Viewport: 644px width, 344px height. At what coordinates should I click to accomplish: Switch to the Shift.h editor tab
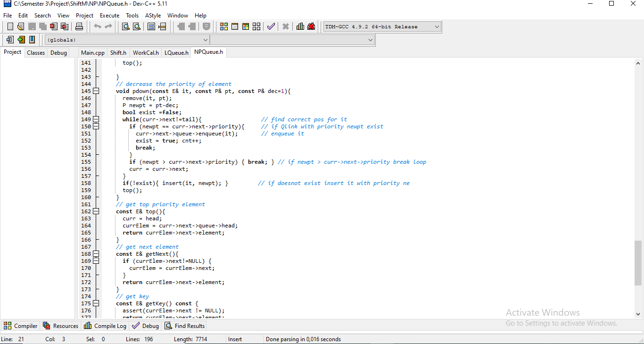click(118, 53)
